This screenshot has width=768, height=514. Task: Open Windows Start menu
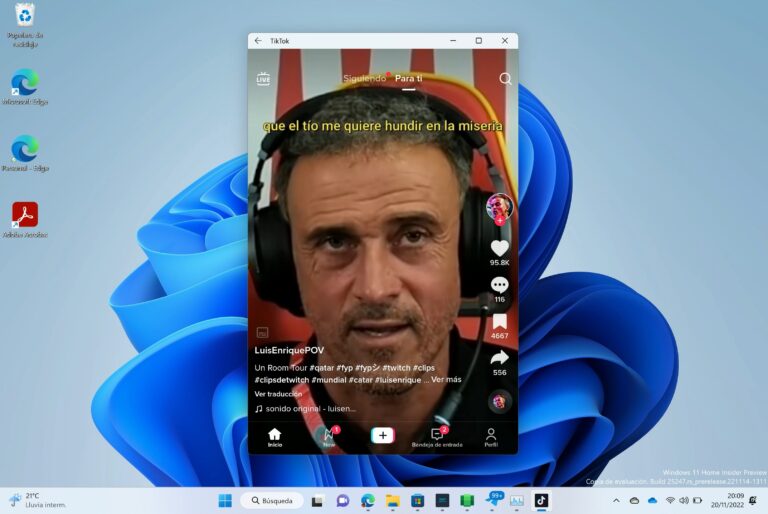(x=225, y=500)
